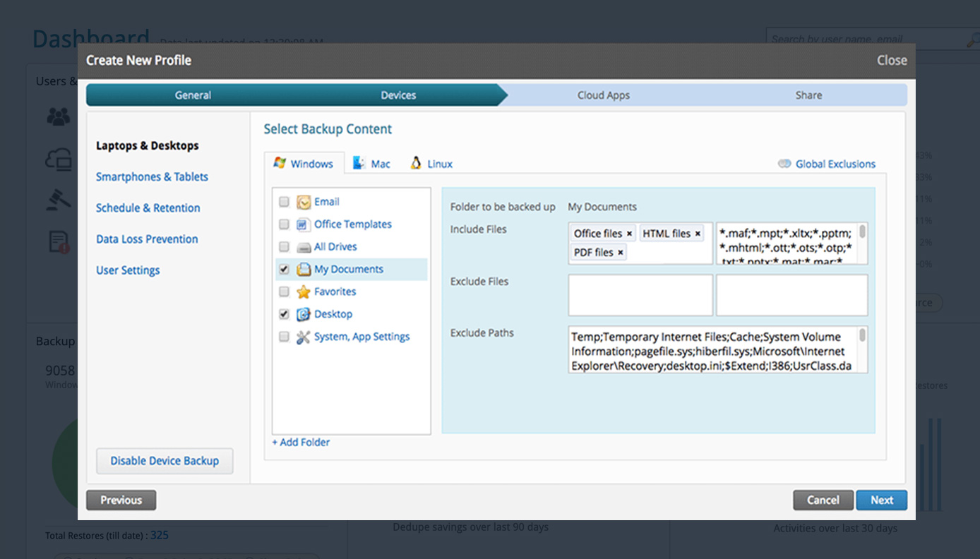Click the empty Exclude Files field
The image size is (980, 559).
pos(640,295)
